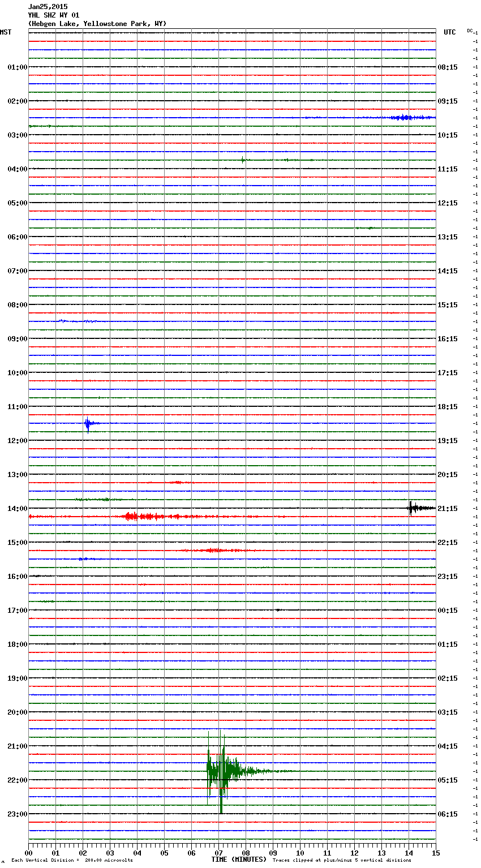Select the 14:00 MST row label
This screenshot has width=481, height=868.
[18, 509]
